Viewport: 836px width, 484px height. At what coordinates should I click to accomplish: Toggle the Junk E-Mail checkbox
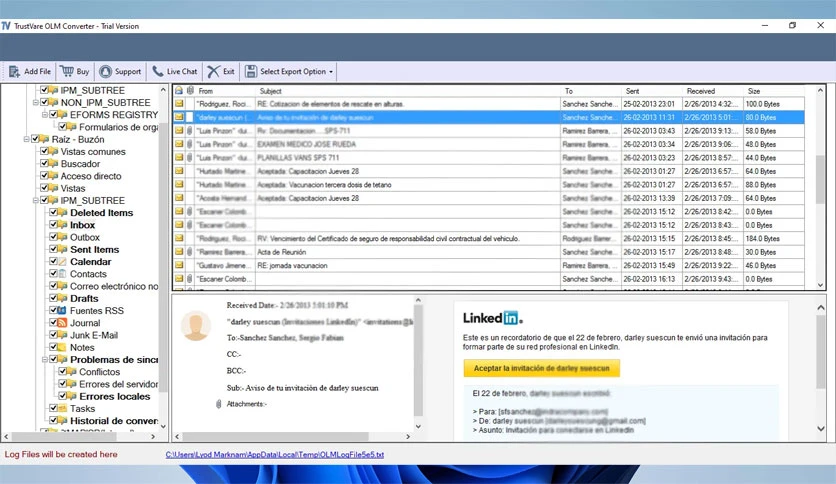(x=53, y=334)
